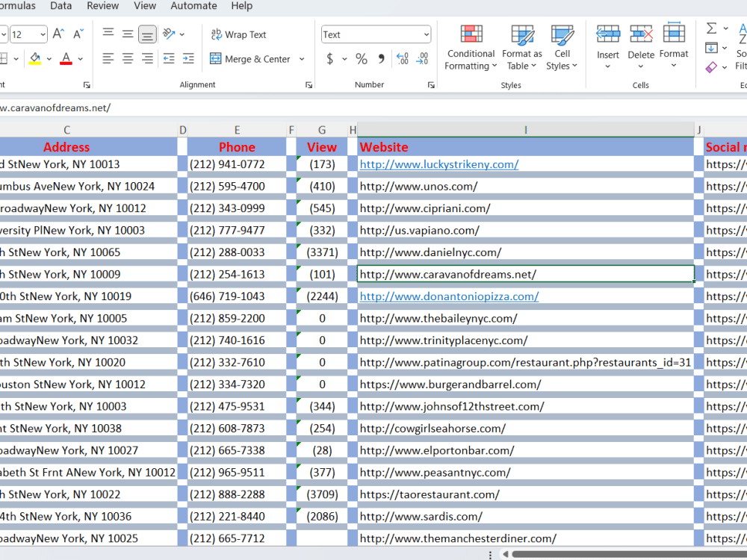Click Increase Decimal icon
747x560 pixels.
[403, 58]
